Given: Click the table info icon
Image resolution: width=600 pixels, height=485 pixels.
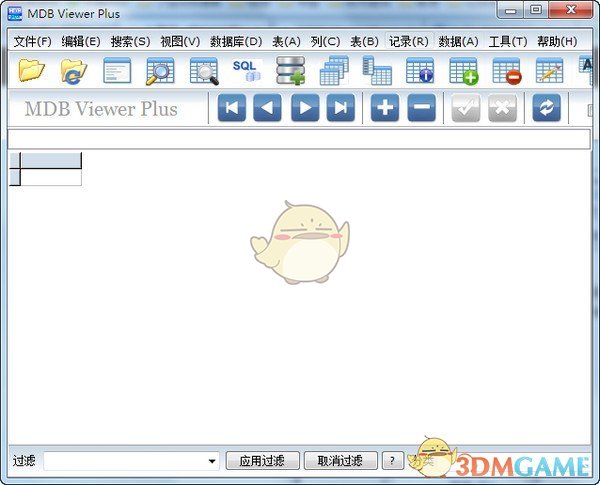Looking at the screenshot, I should (420, 70).
